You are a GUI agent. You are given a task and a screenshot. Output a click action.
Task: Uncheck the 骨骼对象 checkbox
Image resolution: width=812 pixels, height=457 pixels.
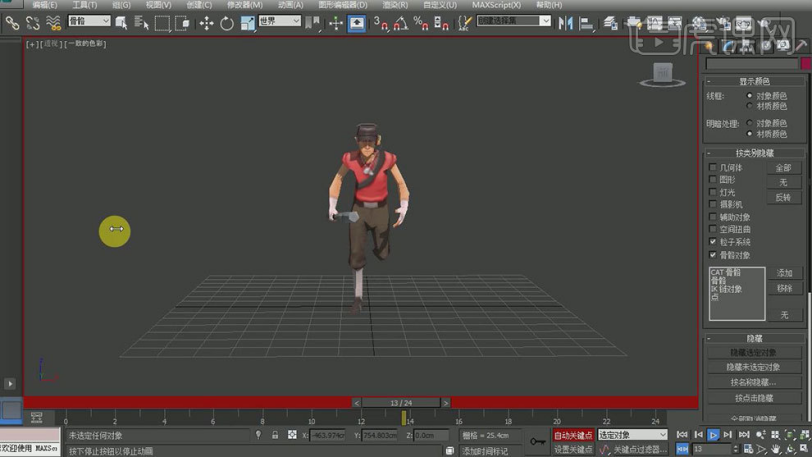click(x=713, y=255)
